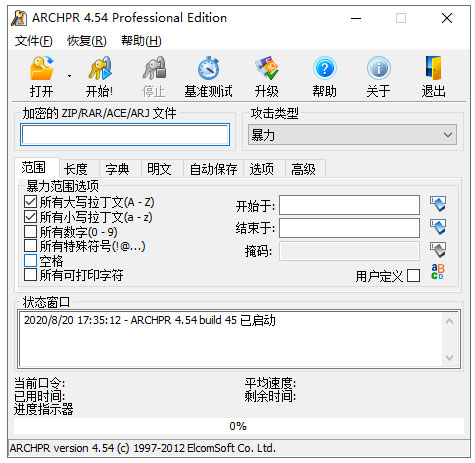475x463 pixels.
Task: Click the 打开 (Open) folder icon
Action: (x=42, y=68)
